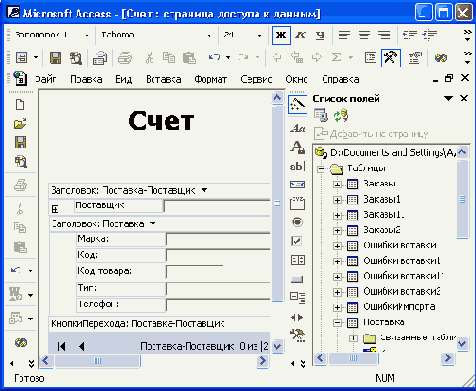The image size is (476, 391).
Task: Open the Окно menu
Action: [x=296, y=79]
